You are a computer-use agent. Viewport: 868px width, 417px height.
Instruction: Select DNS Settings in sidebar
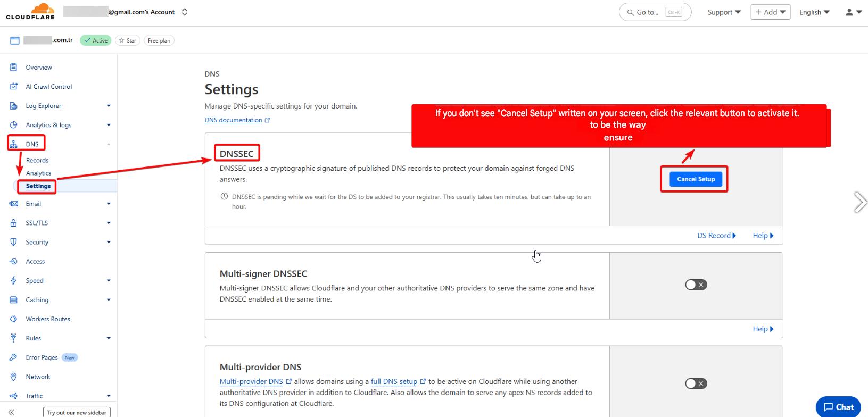[x=38, y=186]
